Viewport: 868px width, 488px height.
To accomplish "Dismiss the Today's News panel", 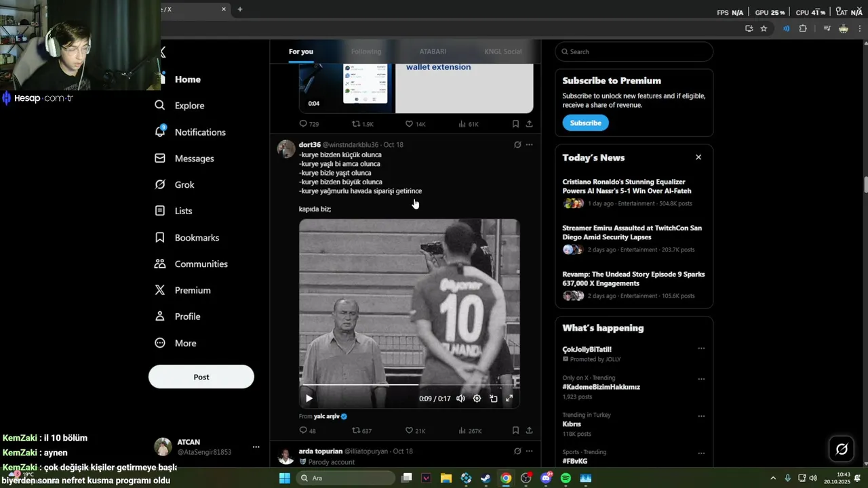I will [x=698, y=157].
